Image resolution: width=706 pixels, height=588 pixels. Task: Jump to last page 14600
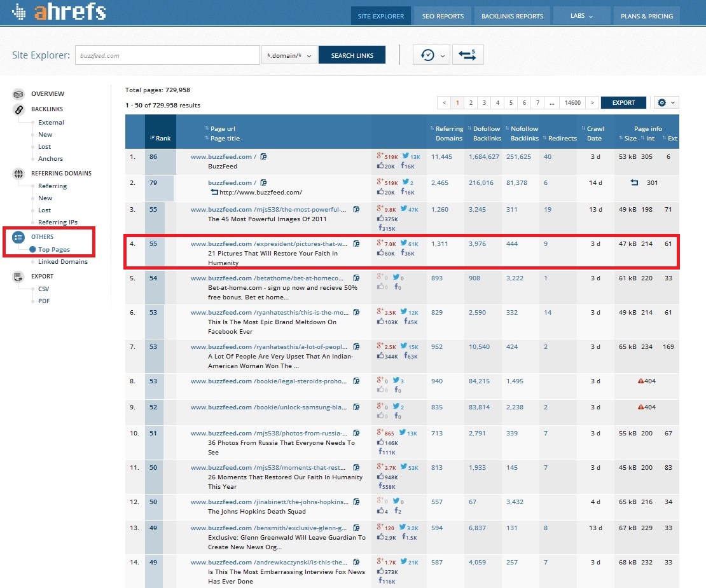(x=572, y=102)
